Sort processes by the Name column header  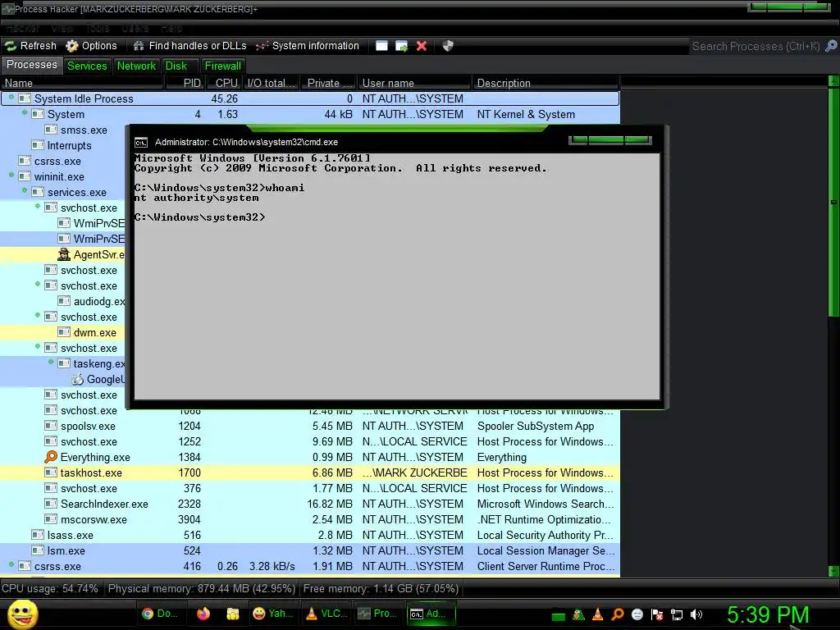81,83
